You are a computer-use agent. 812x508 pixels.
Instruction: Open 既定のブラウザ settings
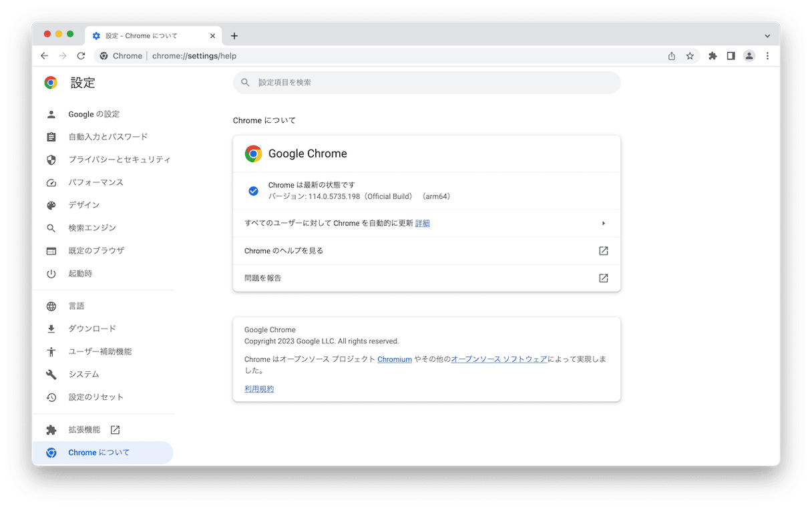point(102,250)
